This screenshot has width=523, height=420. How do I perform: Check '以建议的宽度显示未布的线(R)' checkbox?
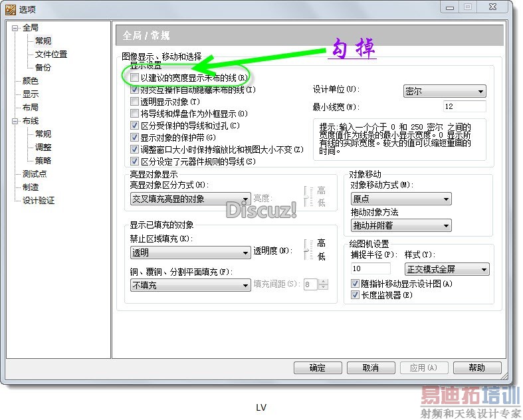point(134,78)
